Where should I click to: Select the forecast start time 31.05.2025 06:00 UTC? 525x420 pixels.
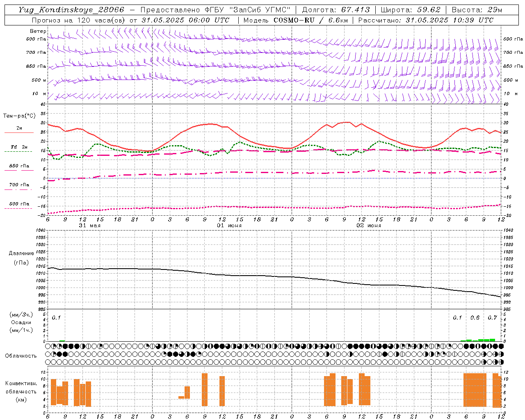pyautogui.click(x=185, y=20)
